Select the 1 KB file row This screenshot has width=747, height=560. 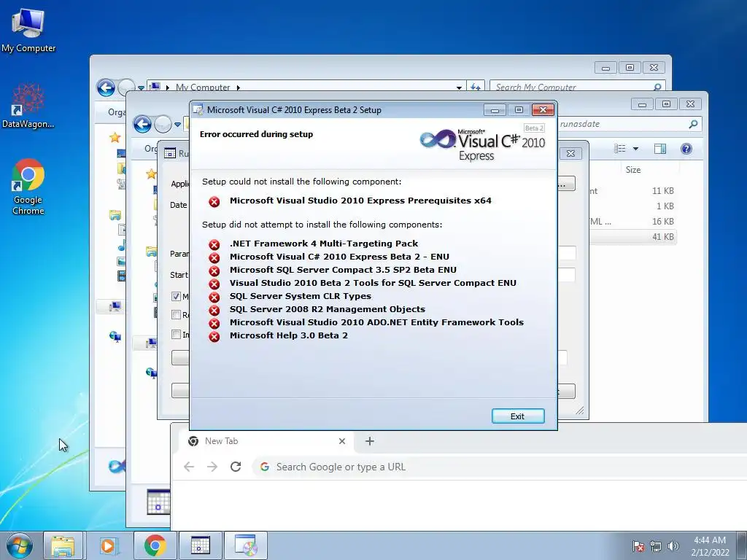point(632,206)
